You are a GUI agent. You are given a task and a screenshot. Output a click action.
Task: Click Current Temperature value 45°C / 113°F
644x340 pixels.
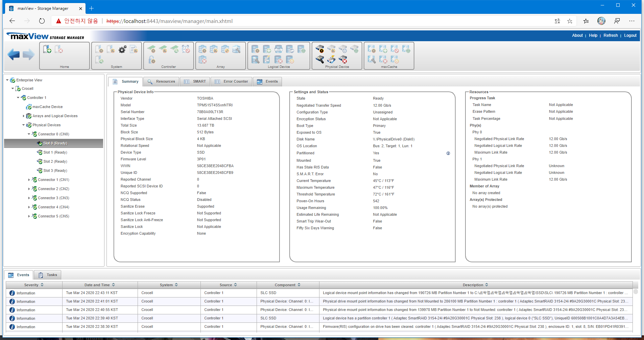[x=383, y=181]
